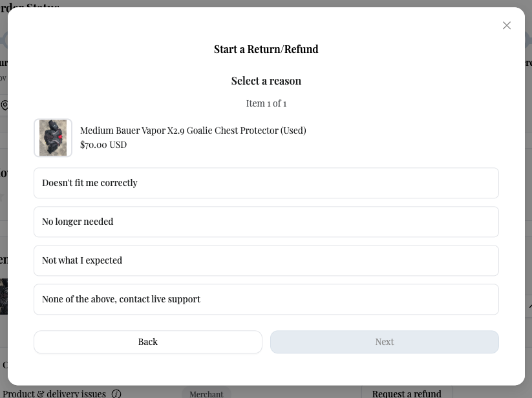Click the order status progress circle at top left
Screen dimensions: 532x398
(3, 40)
